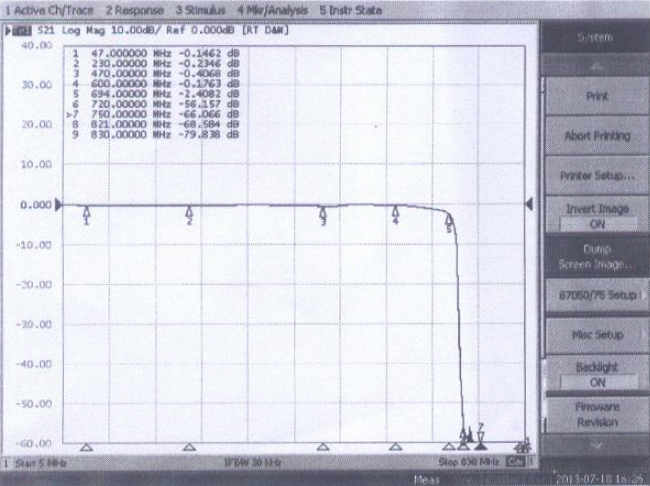Click the Start 5 MHz value
Viewport: 650px width, 486px height.
click(41, 463)
